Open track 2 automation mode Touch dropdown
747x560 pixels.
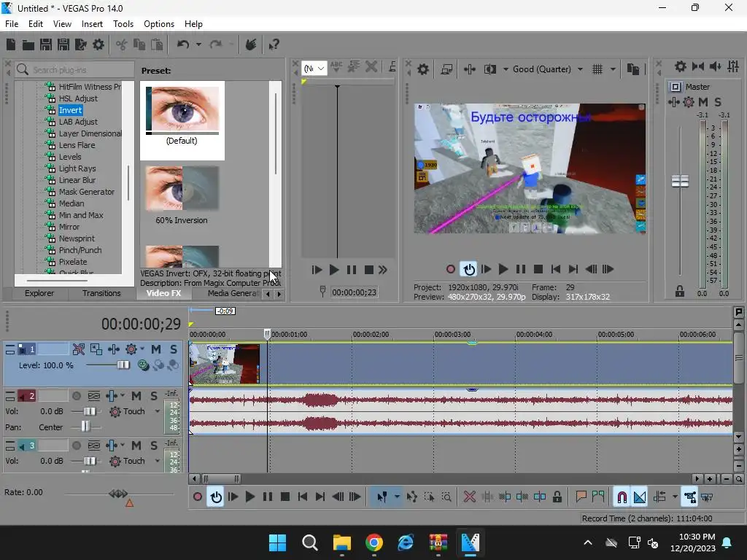click(x=158, y=411)
